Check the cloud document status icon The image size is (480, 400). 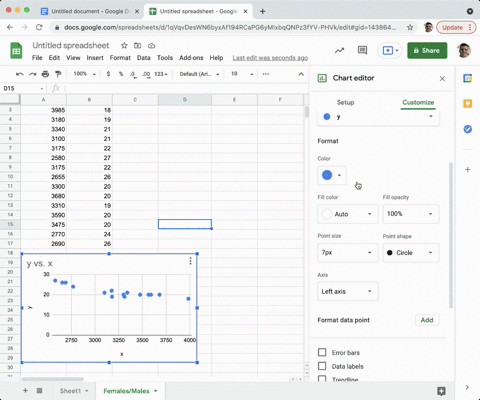tap(151, 46)
